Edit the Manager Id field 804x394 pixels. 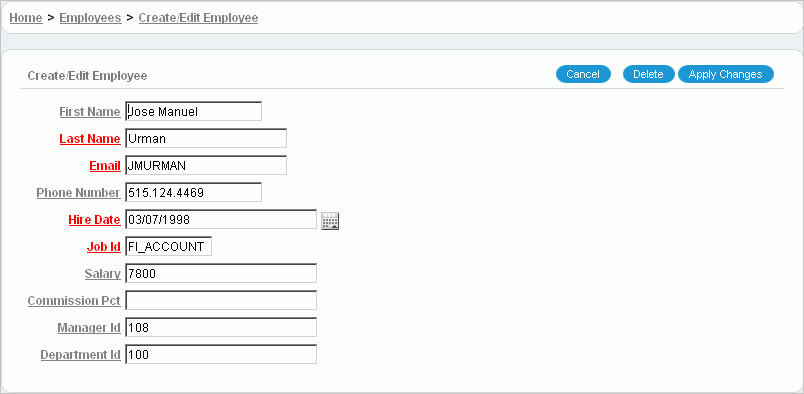click(221, 328)
